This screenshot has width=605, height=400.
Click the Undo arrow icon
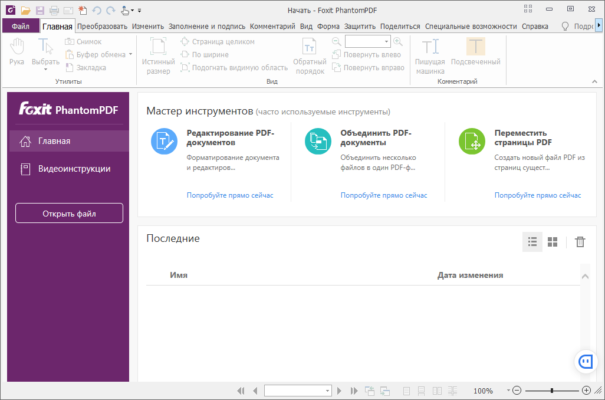tap(97, 10)
